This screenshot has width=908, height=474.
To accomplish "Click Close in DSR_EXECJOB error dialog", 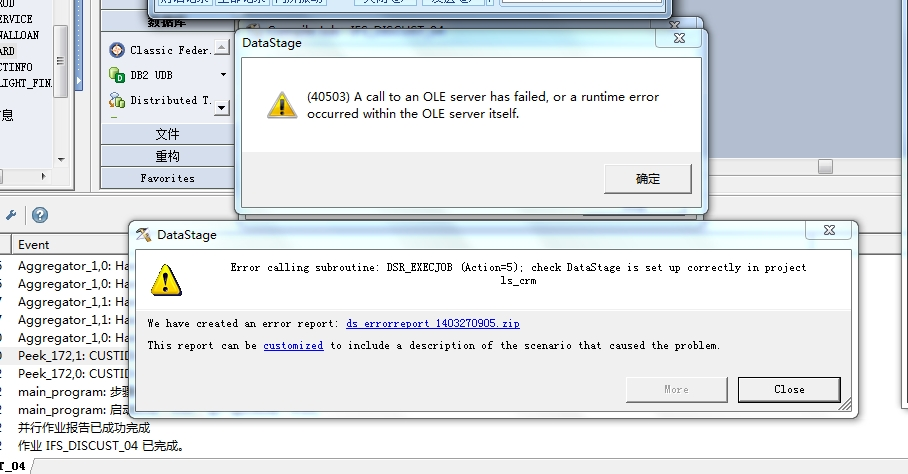I will (789, 390).
